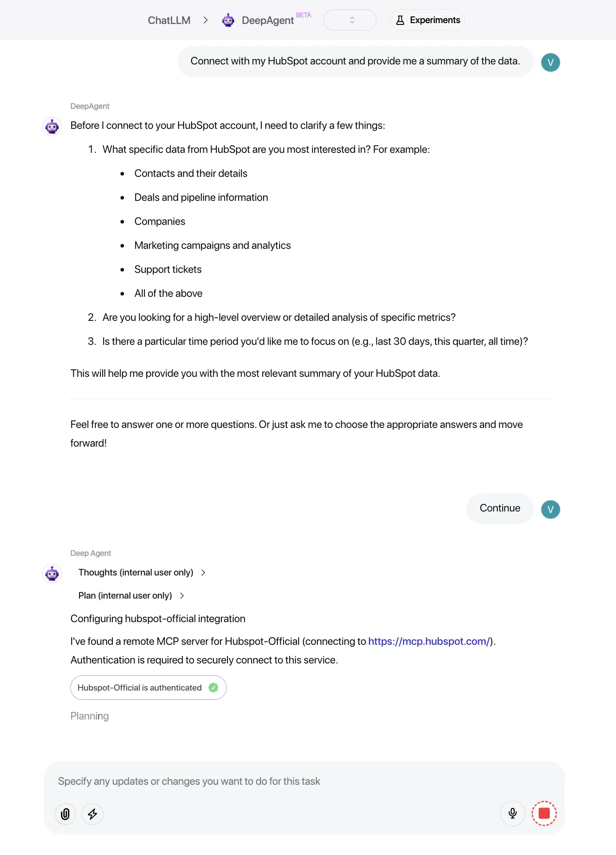This screenshot has width=616, height=855.
Task: Select the DeepAgent robot logo in header
Action: tap(229, 20)
